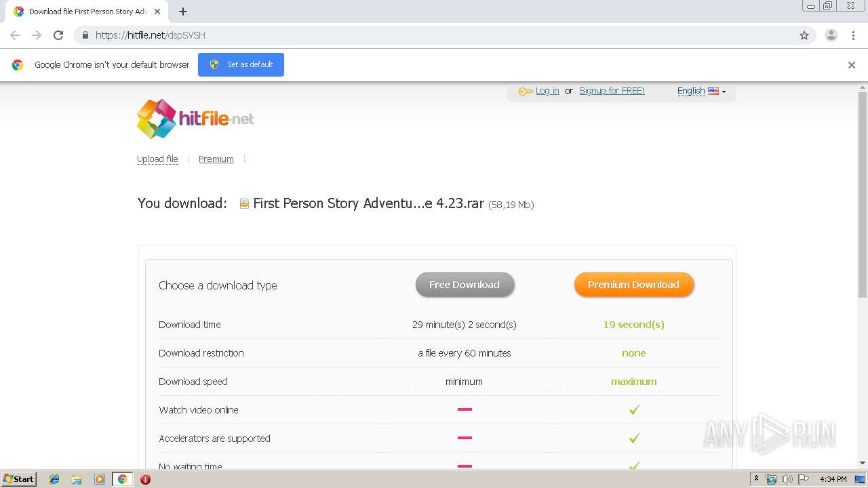Open Internet Explorer from the taskbar

tap(54, 479)
